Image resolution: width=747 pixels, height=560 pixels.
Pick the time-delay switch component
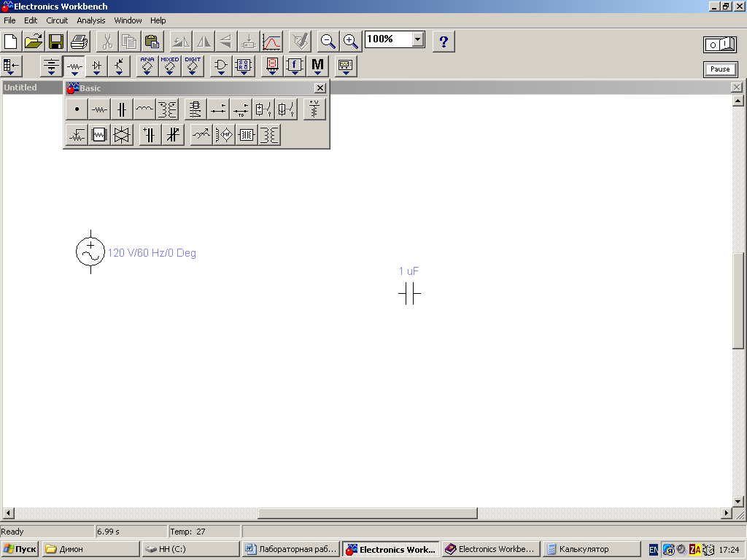pos(241,109)
